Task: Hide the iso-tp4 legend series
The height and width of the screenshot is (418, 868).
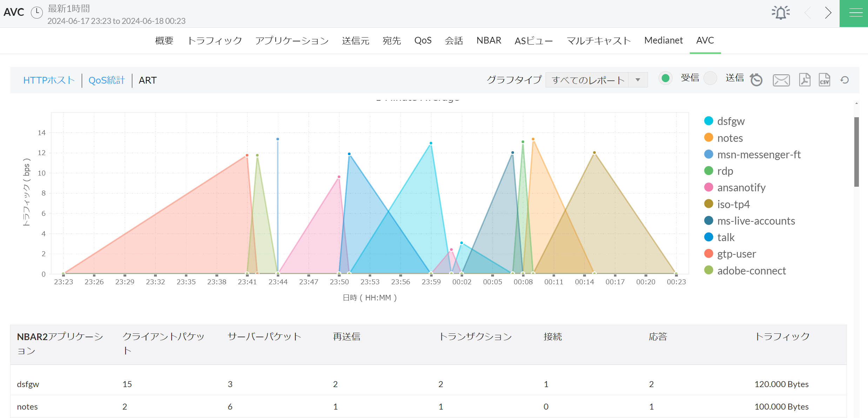Action: tap(733, 204)
